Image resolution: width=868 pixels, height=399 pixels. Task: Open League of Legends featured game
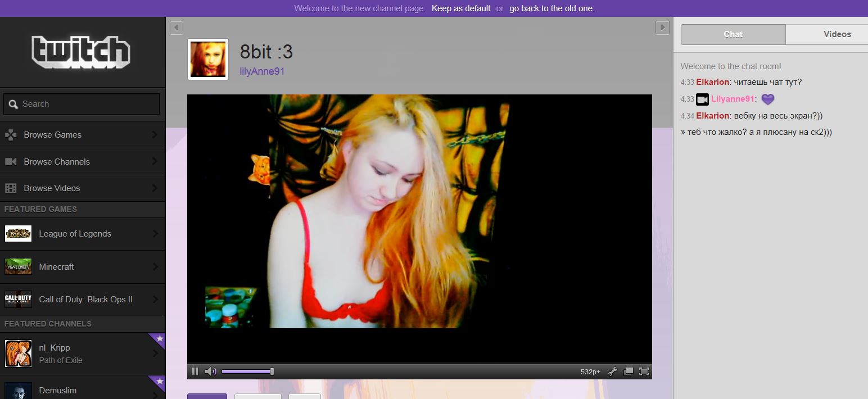83,234
